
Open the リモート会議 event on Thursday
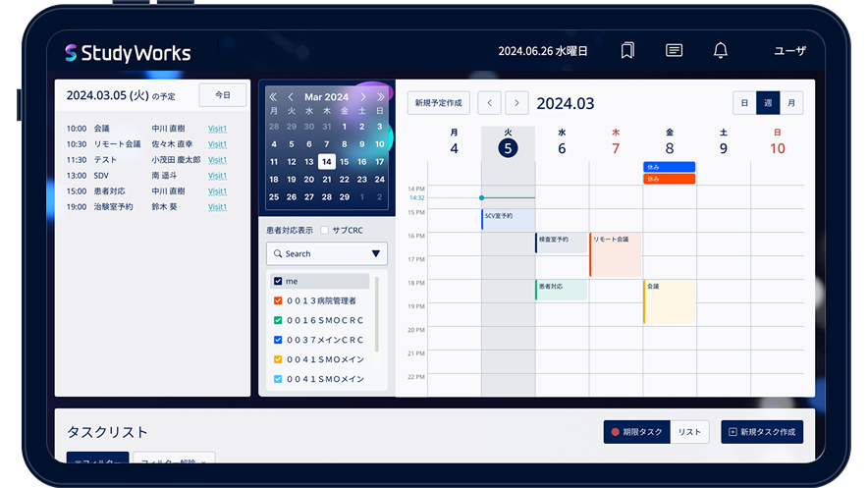click(x=616, y=254)
